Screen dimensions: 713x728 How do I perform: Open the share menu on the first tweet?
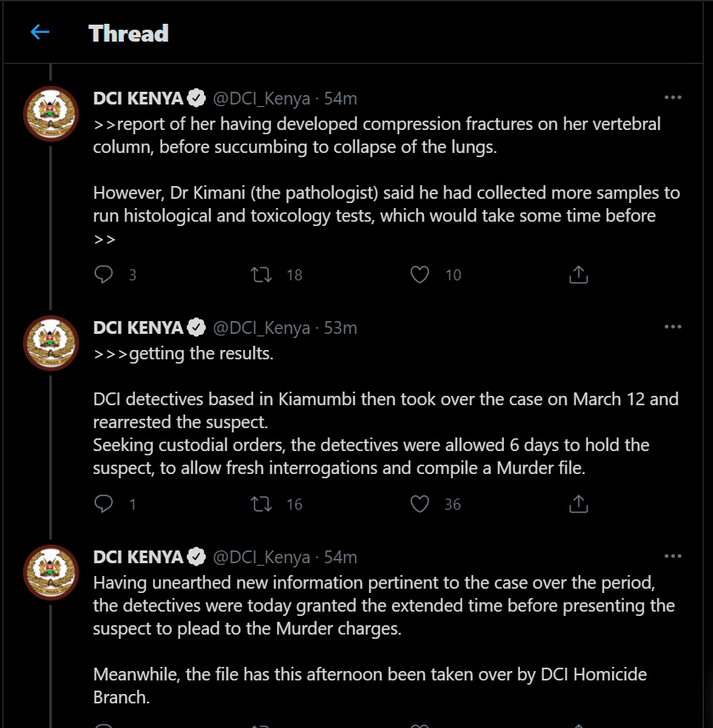[x=579, y=274]
